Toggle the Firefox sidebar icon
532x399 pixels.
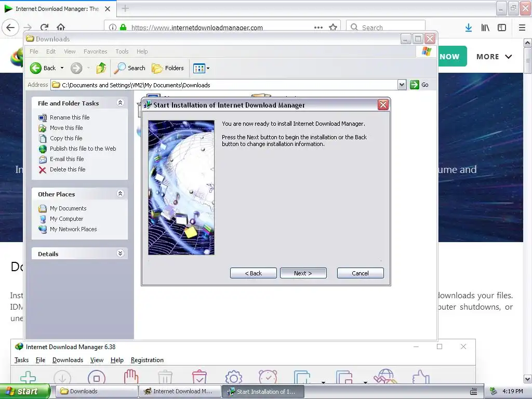point(502,28)
